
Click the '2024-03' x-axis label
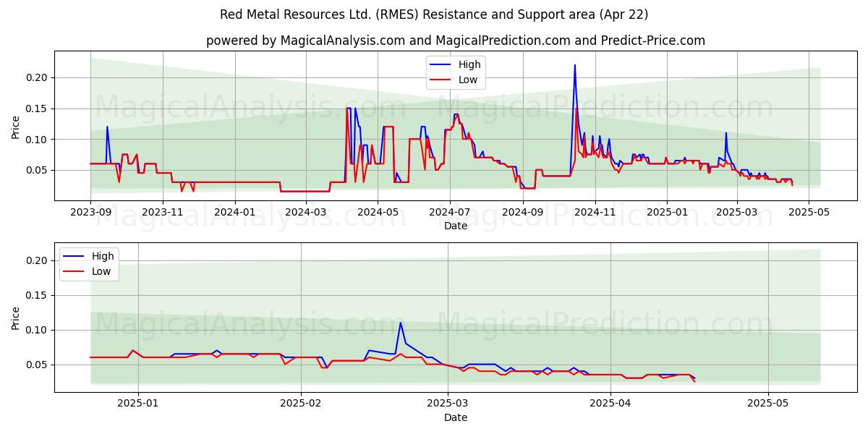click(305, 212)
